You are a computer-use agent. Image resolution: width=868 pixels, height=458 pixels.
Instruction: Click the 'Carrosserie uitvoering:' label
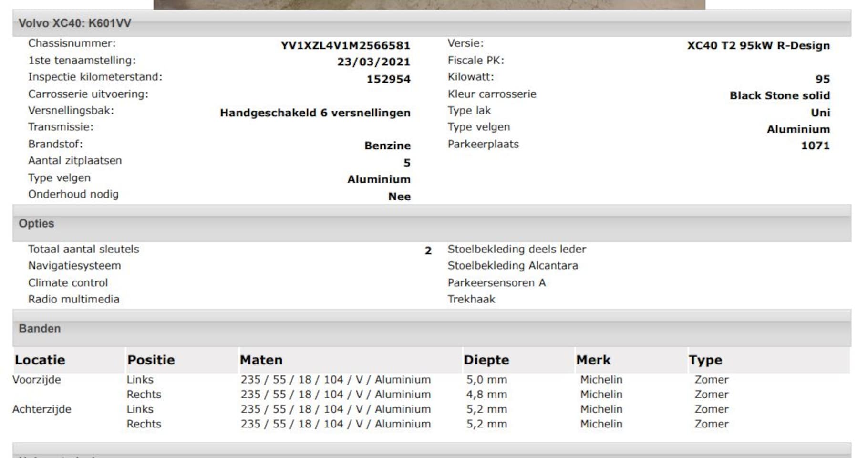pos(88,94)
